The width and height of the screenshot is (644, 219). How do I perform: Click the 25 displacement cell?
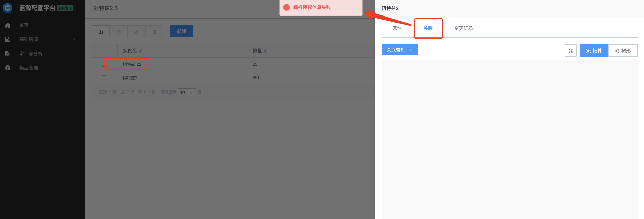[255, 64]
